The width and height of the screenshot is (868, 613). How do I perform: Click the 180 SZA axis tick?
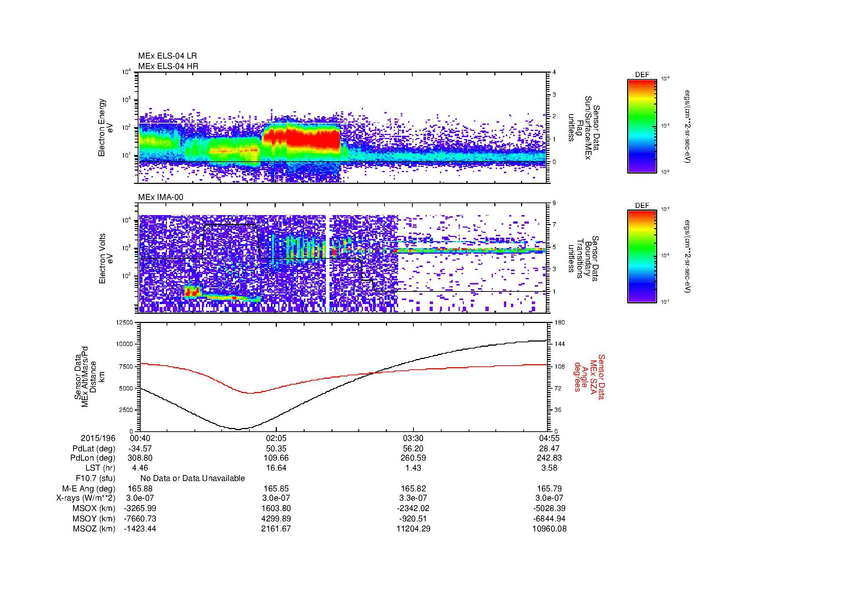[x=559, y=322]
